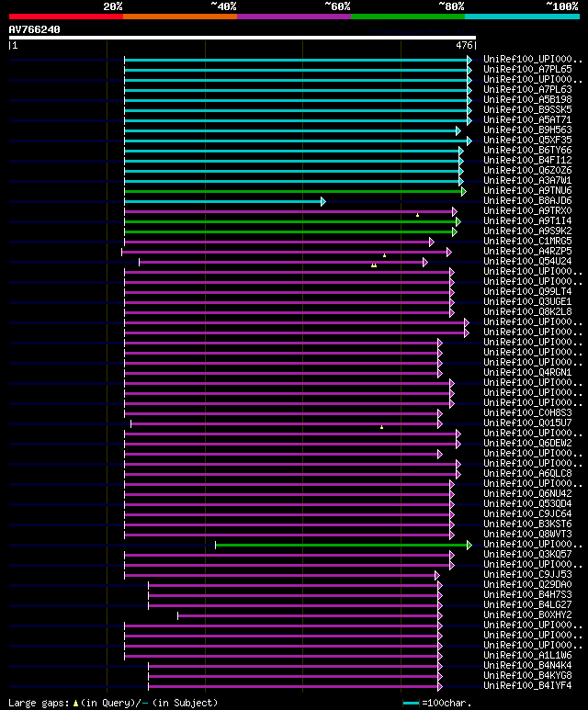The width and height of the screenshot is (588, 710).
Task: Click the short cyan alignment bar for B8AJD6
Action: (x=225, y=201)
